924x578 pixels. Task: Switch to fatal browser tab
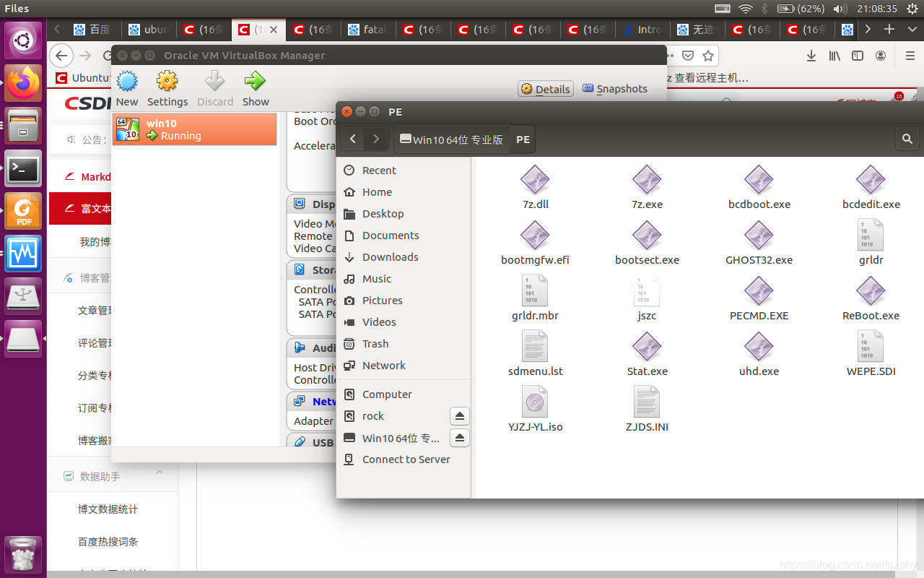point(370,30)
